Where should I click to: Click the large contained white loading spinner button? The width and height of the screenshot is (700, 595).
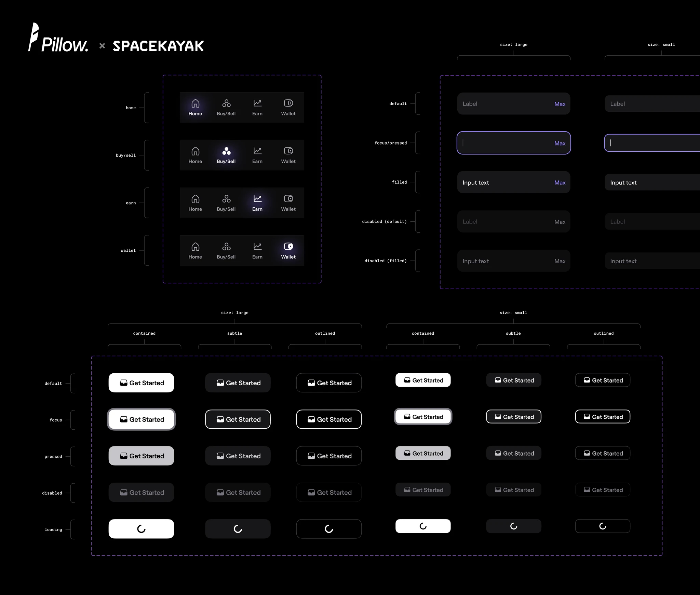pyautogui.click(x=141, y=529)
